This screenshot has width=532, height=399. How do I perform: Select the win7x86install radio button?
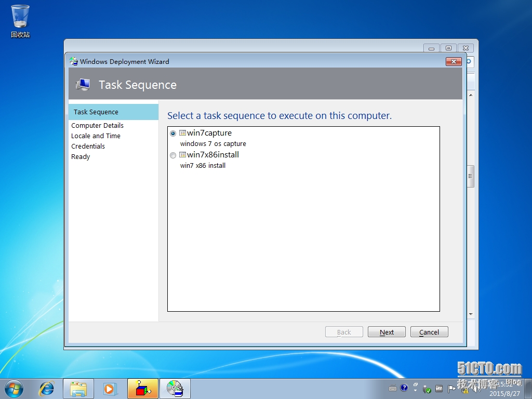click(x=173, y=155)
